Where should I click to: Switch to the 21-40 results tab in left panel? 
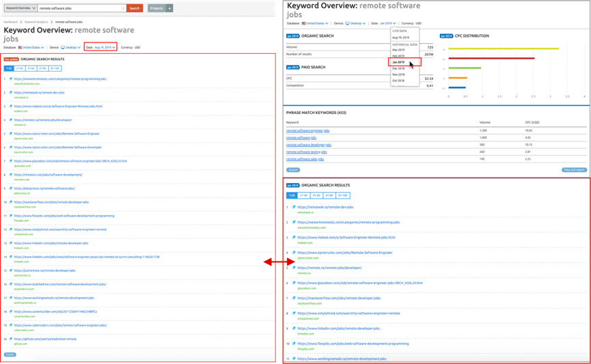click(19, 68)
